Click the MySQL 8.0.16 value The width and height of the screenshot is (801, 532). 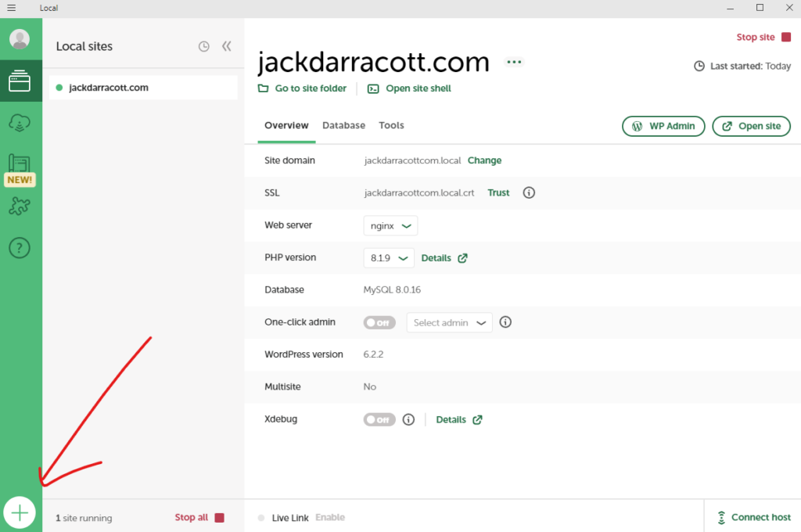click(x=392, y=289)
